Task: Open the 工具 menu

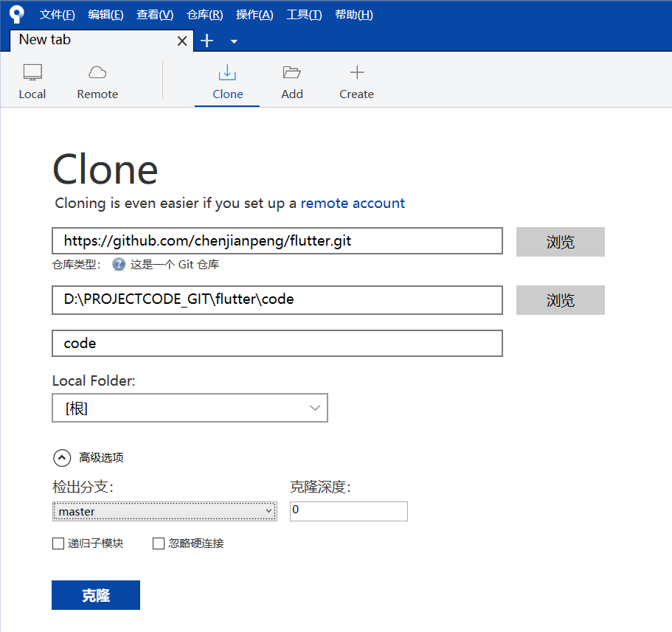Action: coord(304,14)
